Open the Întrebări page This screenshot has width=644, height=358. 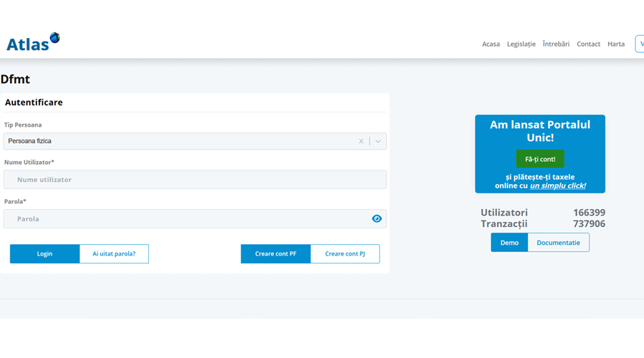[x=556, y=44]
